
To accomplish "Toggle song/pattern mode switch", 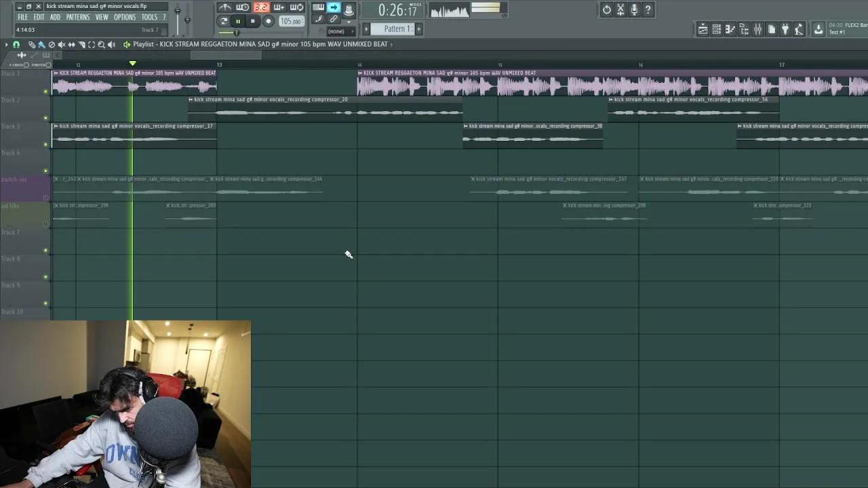I will click(x=223, y=22).
